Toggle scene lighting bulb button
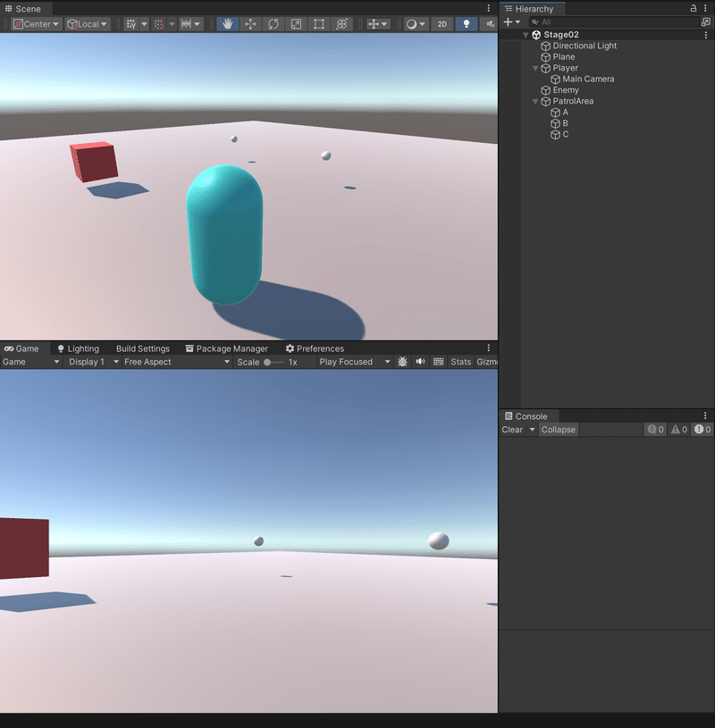 tap(467, 24)
